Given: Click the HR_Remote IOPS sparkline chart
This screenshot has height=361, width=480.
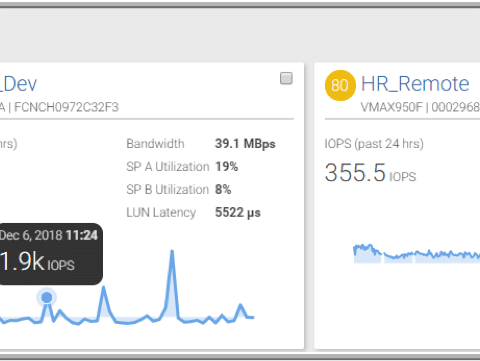Looking at the screenshot, I should click(x=417, y=254).
